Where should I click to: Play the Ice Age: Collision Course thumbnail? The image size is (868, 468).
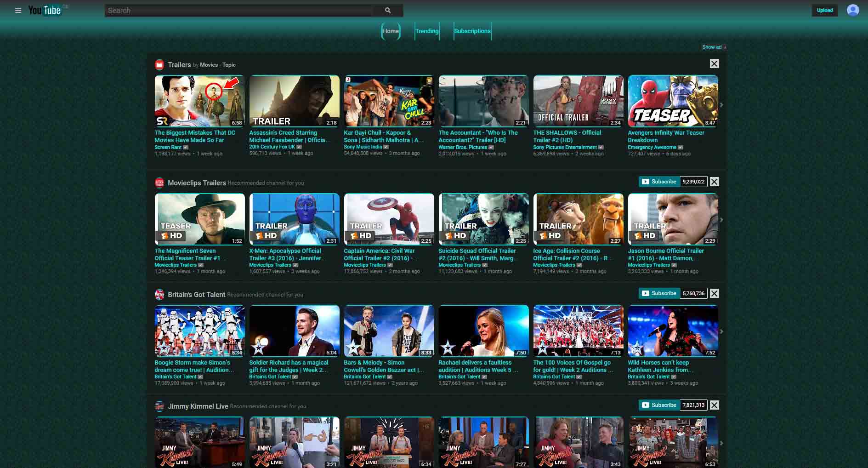click(578, 219)
